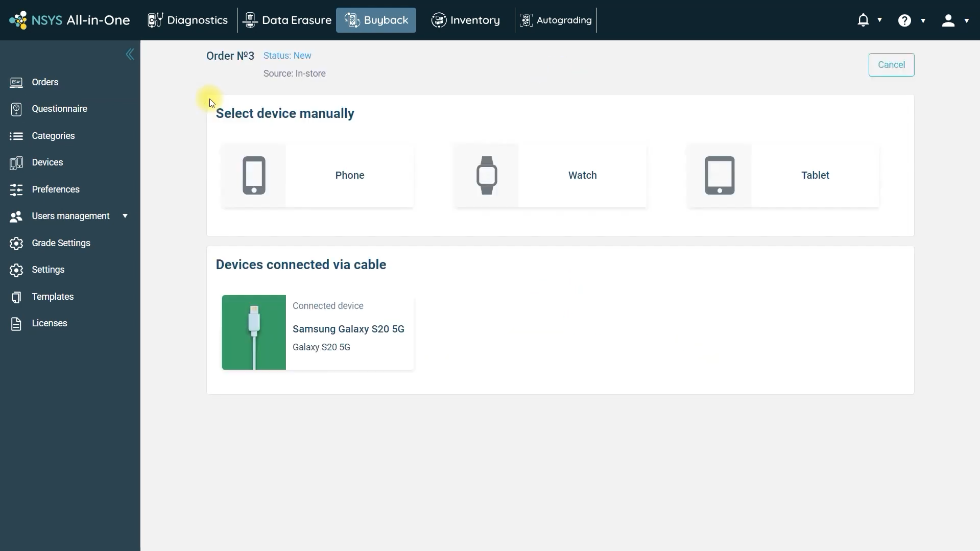Click the Inventory globe icon

click(x=439, y=20)
